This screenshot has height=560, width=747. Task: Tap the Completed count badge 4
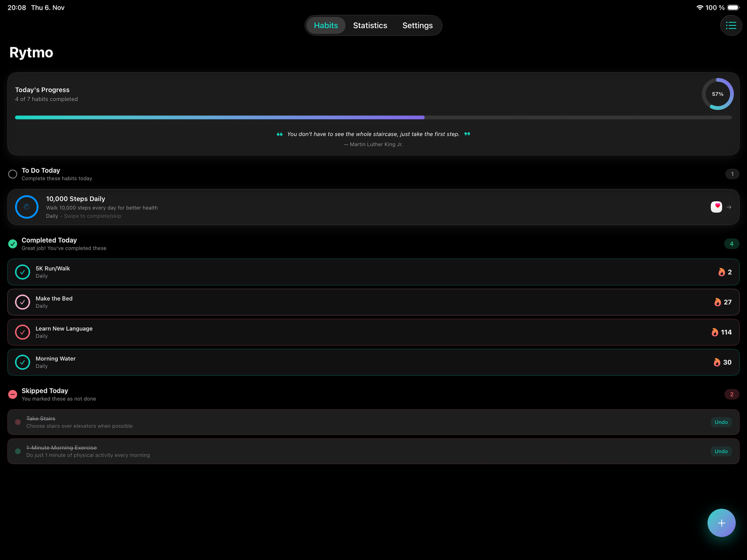pos(732,244)
